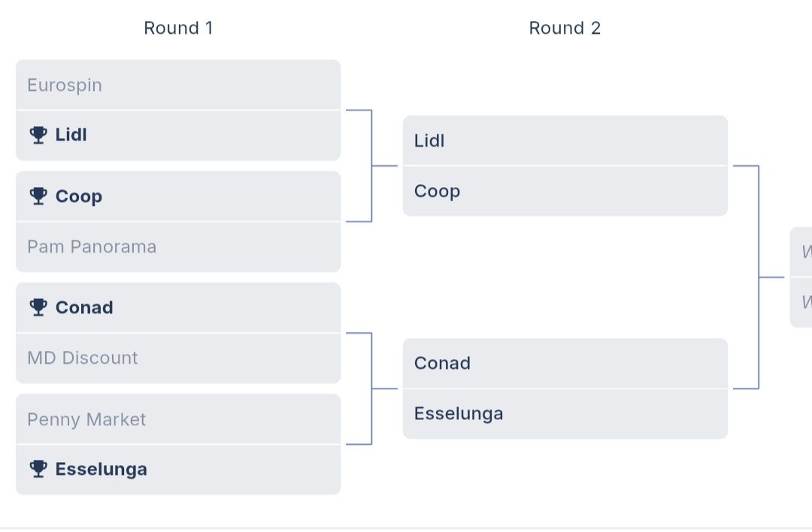
Task: Click the Esselunga winner entry in Round 1
Action: (x=178, y=469)
